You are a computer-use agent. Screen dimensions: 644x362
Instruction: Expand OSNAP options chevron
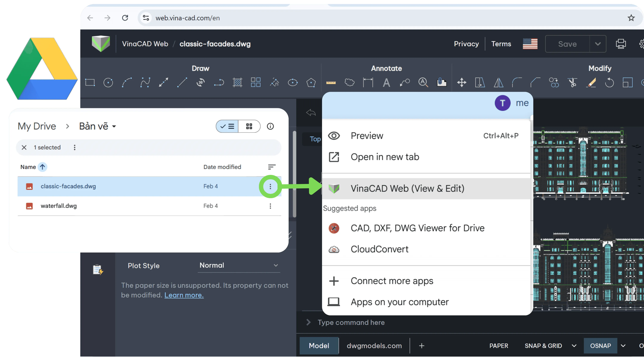pos(623,346)
